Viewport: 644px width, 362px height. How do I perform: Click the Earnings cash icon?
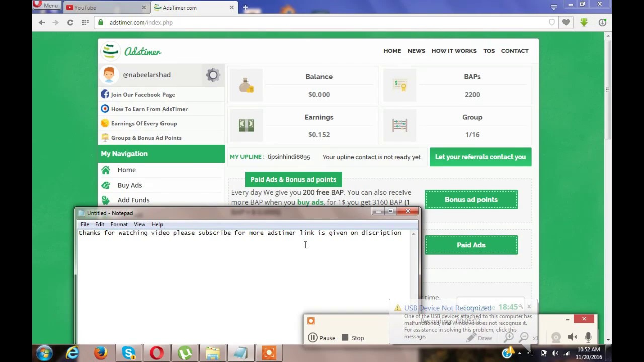coord(246,125)
